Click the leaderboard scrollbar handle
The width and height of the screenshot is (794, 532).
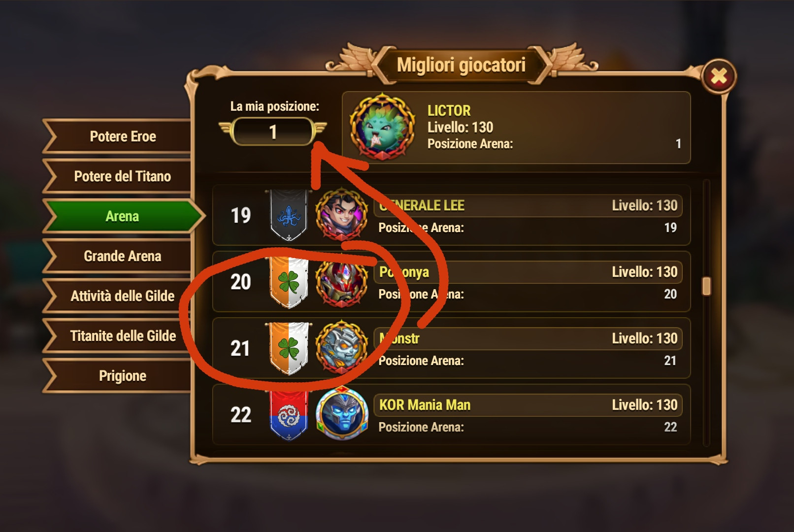point(706,286)
